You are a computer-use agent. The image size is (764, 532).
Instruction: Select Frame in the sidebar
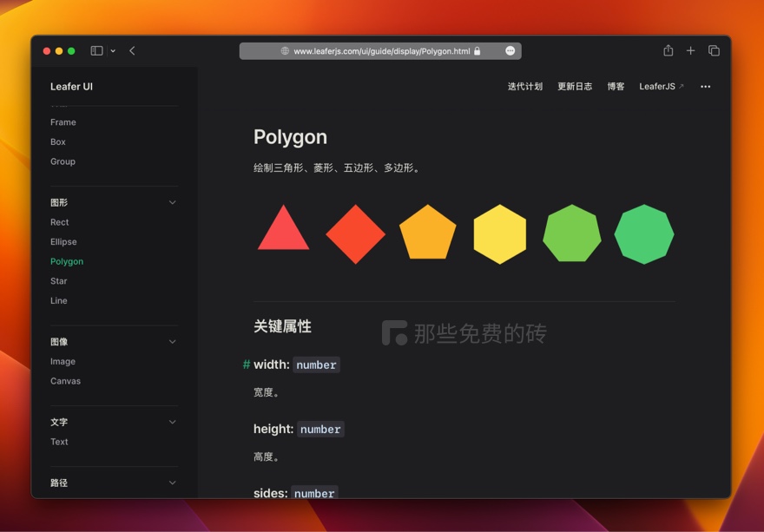63,122
